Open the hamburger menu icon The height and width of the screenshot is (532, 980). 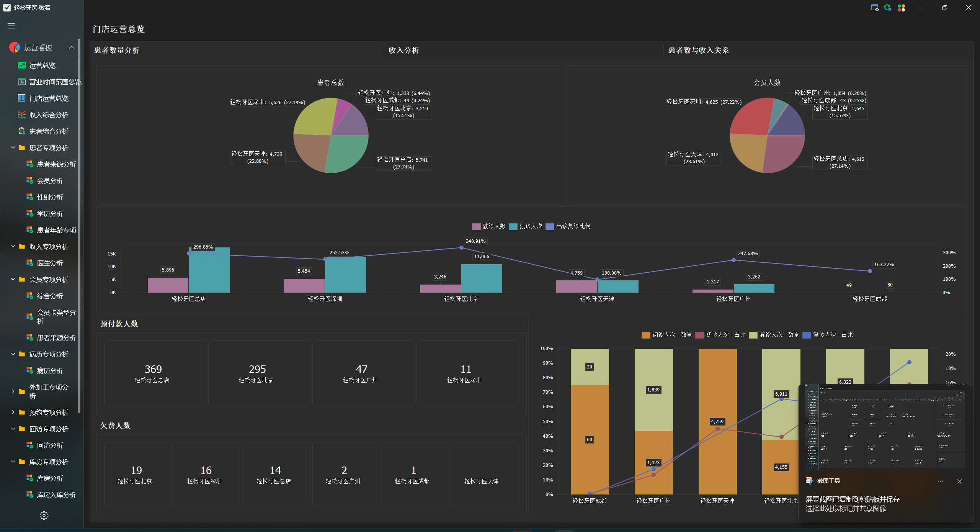(11, 26)
